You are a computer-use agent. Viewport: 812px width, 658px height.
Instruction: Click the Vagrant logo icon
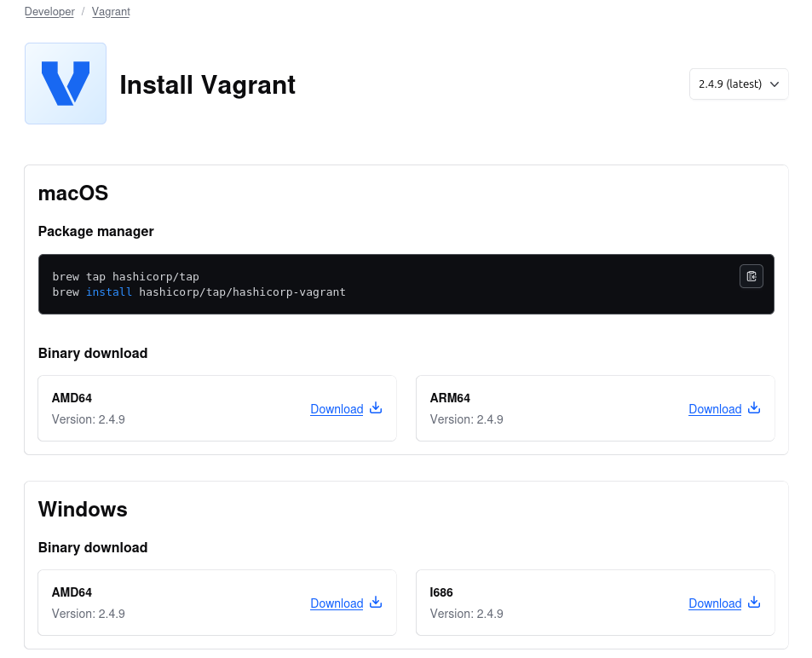(x=66, y=84)
